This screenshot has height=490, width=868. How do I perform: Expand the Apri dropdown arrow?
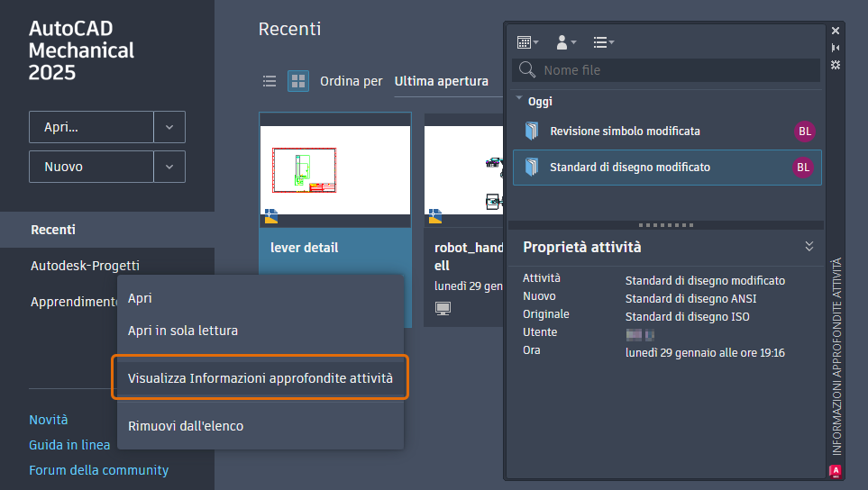(169, 127)
